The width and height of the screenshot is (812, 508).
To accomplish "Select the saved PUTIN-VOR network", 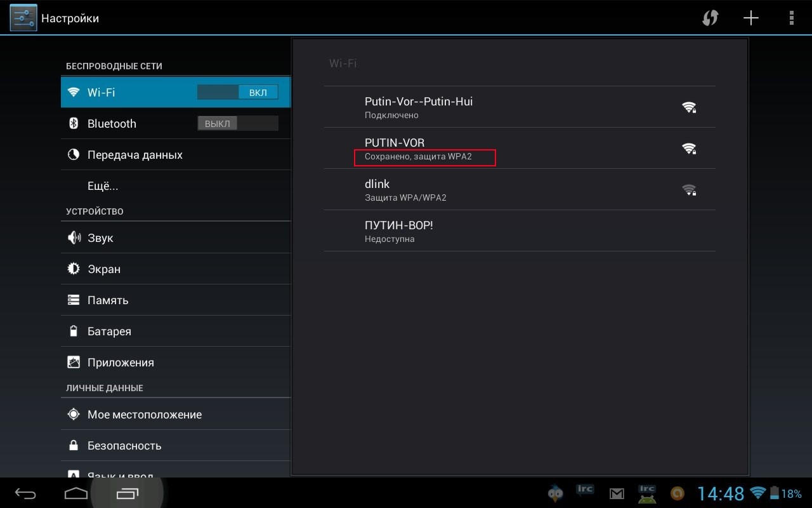I will (x=520, y=149).
